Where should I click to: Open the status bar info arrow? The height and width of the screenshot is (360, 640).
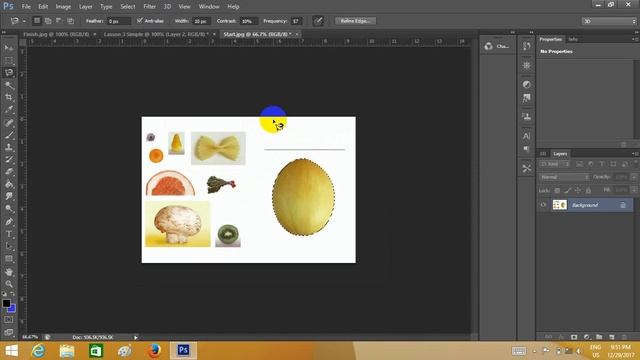[x=136, y=337]
